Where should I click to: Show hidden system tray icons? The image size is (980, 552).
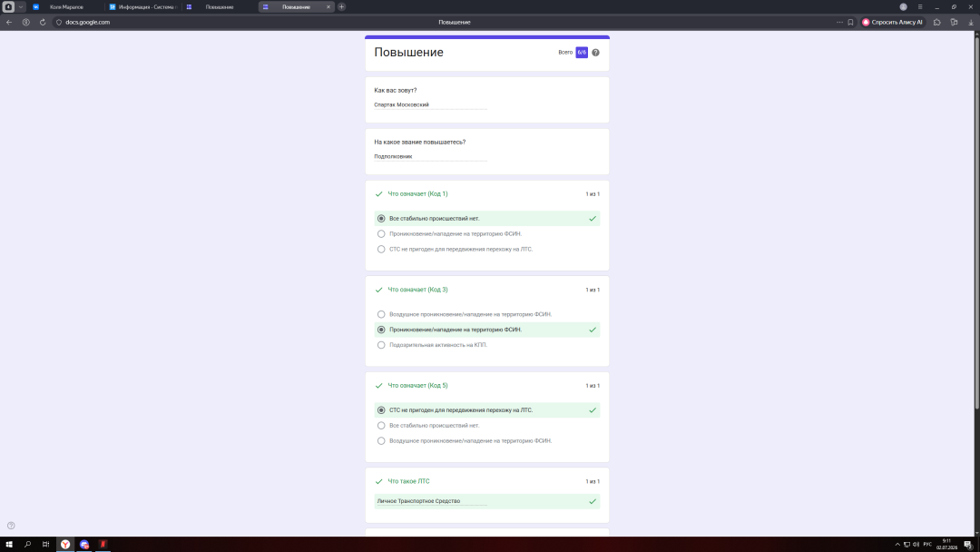(897, 545)
